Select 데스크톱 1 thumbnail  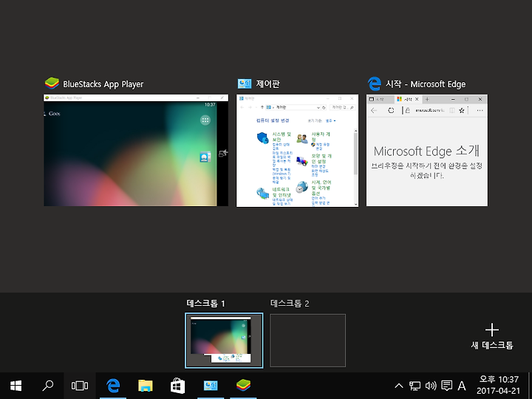point(224,341)
